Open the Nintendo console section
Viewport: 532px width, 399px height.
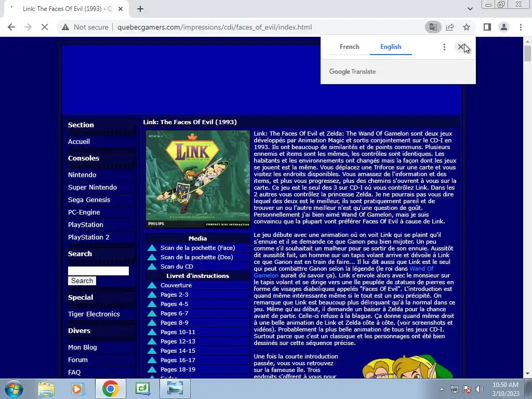point(82,175)
